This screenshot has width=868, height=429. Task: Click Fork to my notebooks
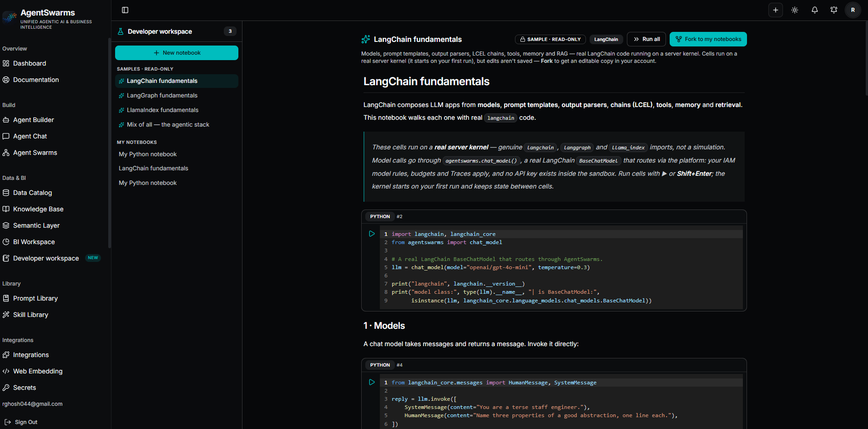[708, 39]
